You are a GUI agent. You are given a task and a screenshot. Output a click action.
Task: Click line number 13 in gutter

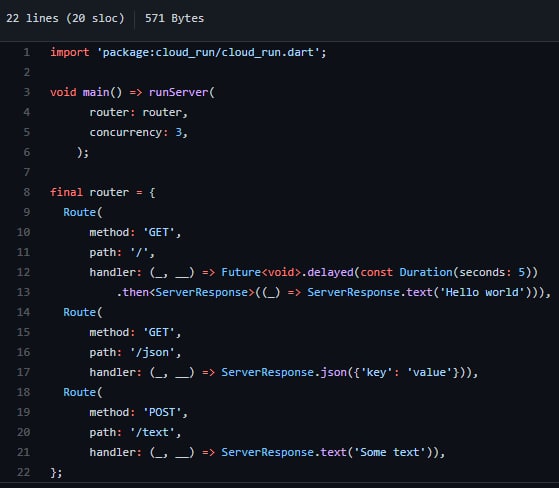(x=24, y=292)
